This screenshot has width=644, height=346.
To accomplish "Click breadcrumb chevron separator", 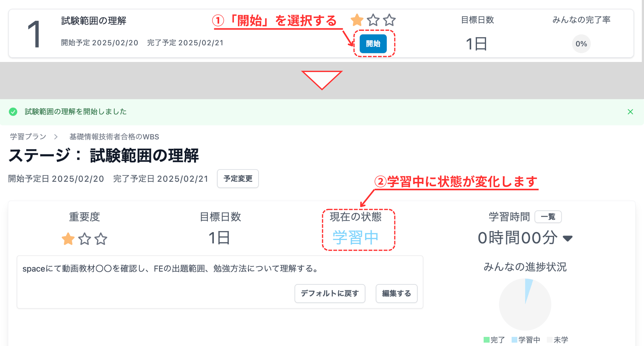I will (x=56, y=137).
